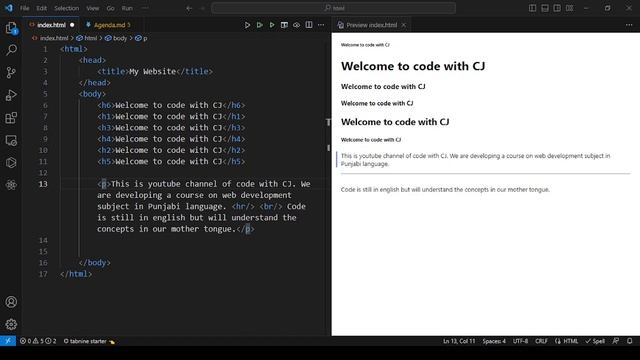Image resolution: width=640 pixels, height=360 pixels.
Task: Open the Accounts menu icon
Action: point(11,302)
